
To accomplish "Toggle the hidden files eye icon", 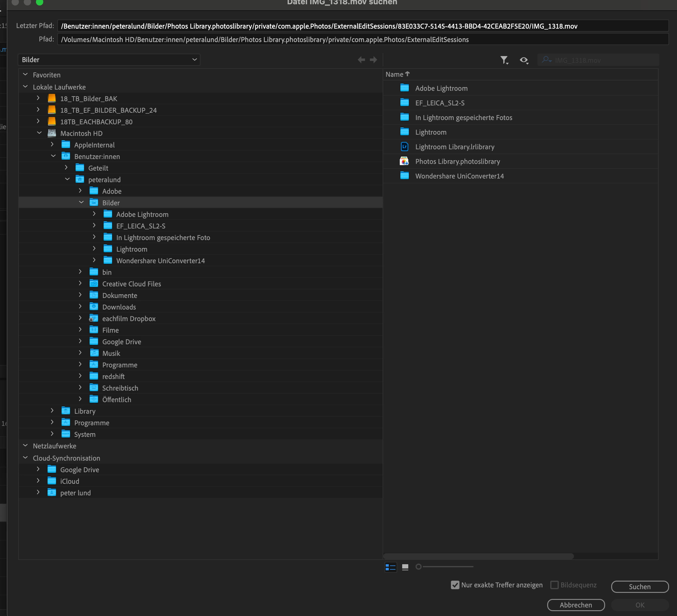I will [523, 60].
